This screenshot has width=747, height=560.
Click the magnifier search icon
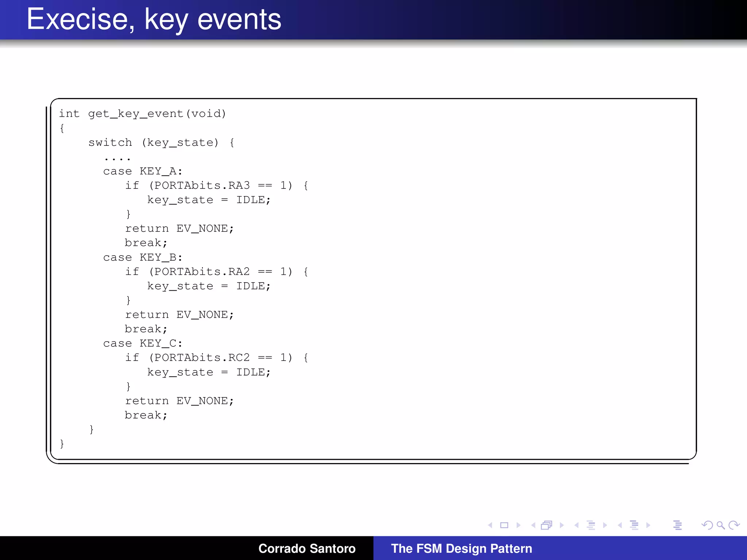720,525
